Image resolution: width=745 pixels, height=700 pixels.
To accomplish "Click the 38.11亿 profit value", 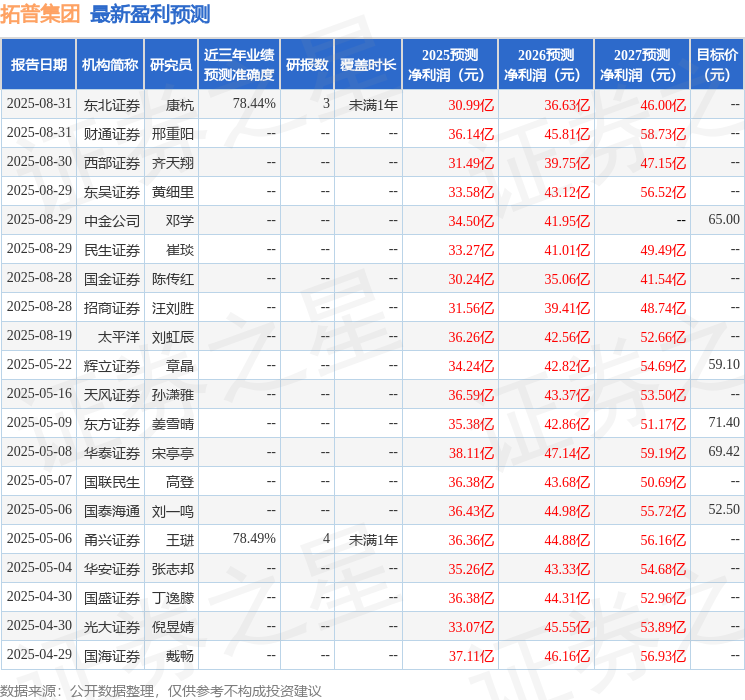I will (471, 453).
